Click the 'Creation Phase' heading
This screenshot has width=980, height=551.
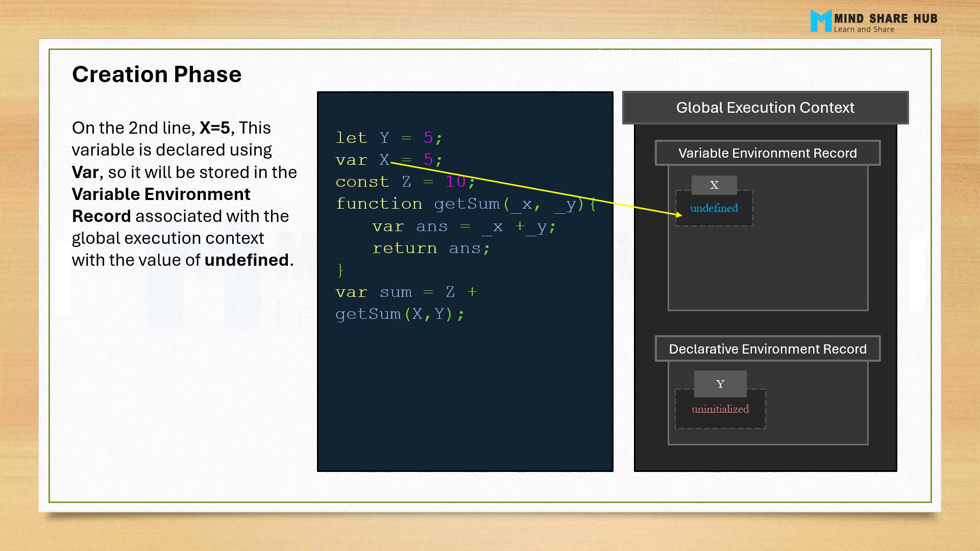pos(157,74)
